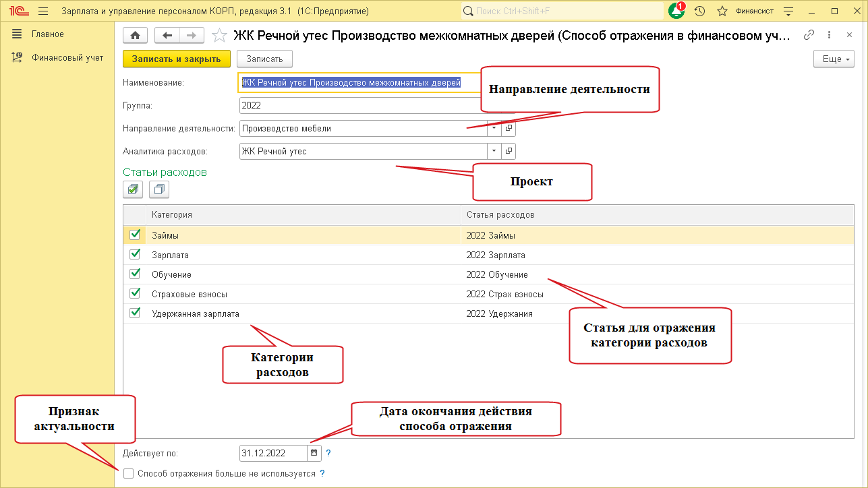Click the Записать и закрыть button
This screenshot has height=488, width=868.
coord(176,59)
